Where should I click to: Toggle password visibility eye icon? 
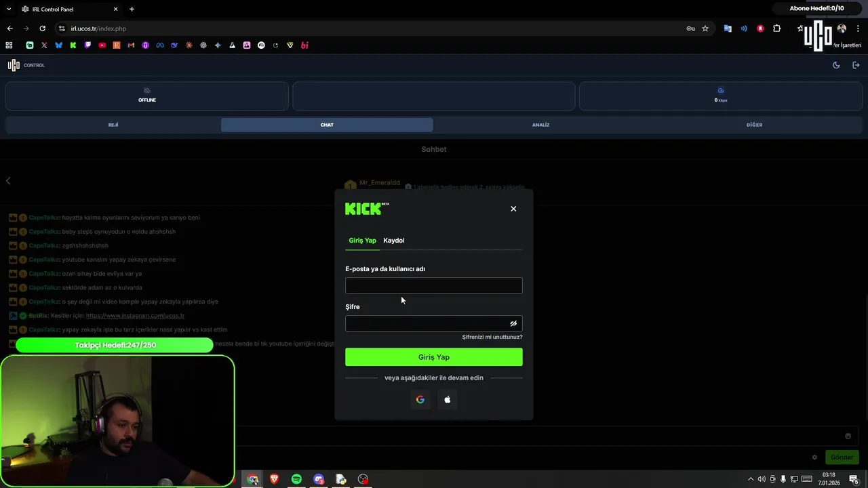[x=513, y=323]
